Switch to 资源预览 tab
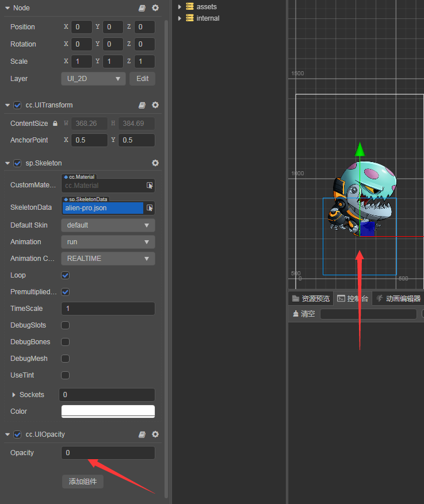 [311, 299]
